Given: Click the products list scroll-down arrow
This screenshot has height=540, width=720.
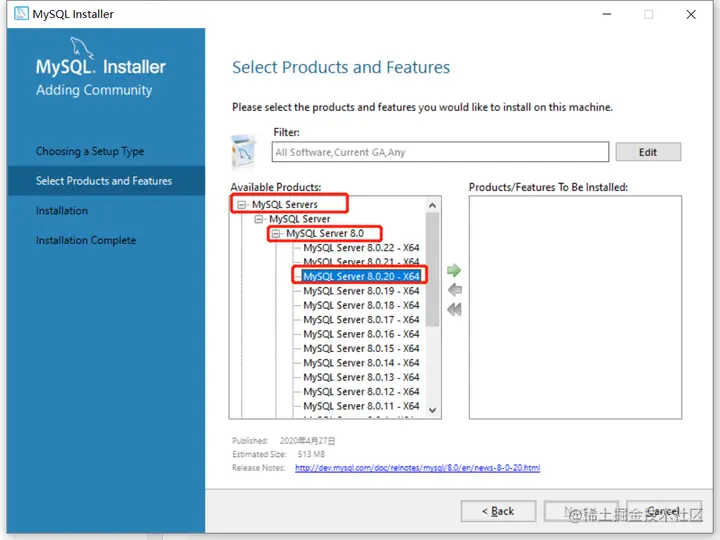Looking at the screenshot, I should 432,410.
